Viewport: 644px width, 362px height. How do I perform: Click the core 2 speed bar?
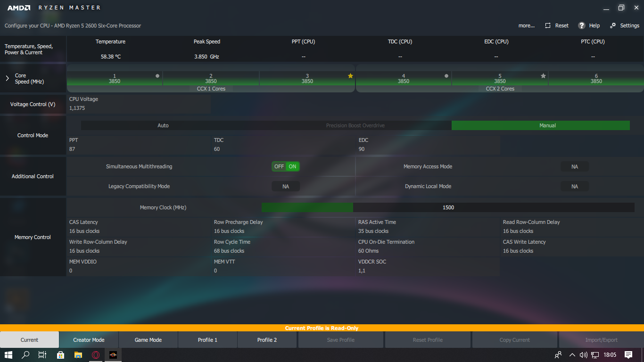pyautogui.click(x=211, y=78)
